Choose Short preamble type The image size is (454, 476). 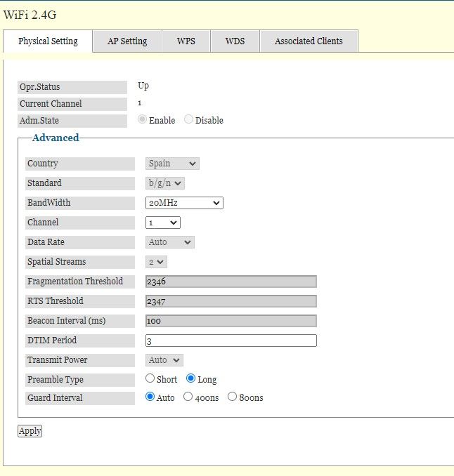150,378
